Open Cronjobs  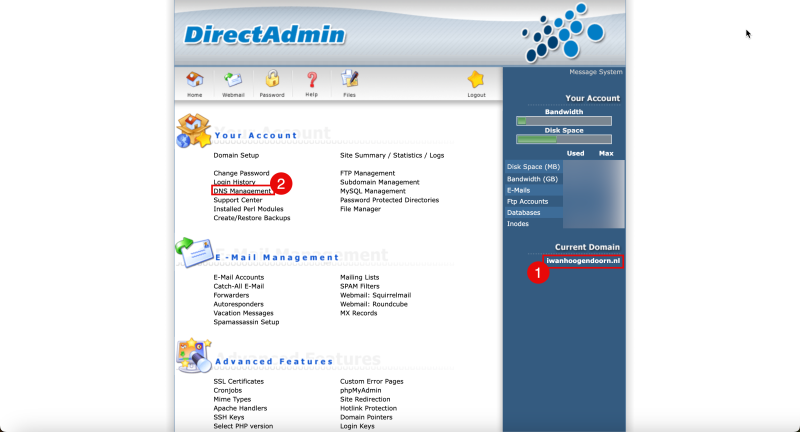228,390
